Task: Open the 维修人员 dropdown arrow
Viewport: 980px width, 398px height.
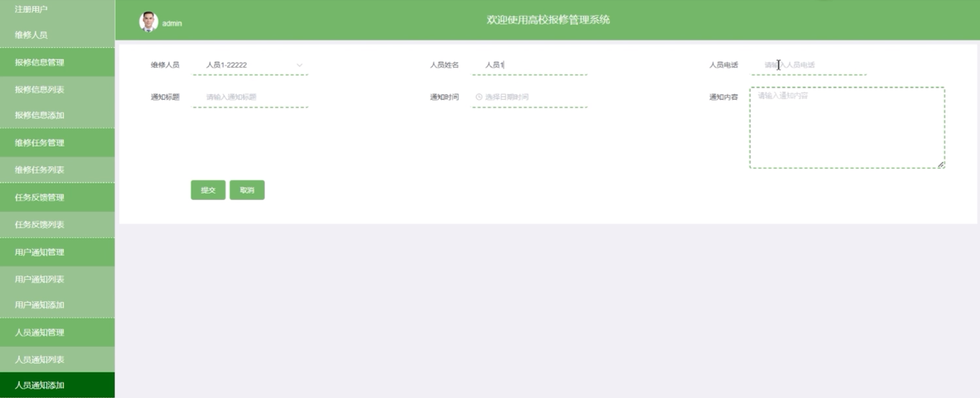Action: [x=299, y=65]
